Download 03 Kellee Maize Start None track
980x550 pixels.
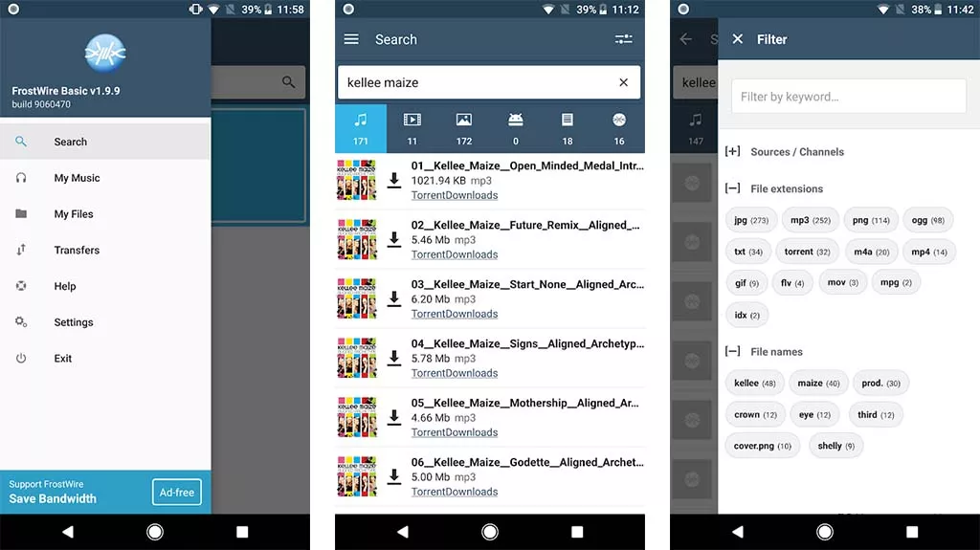point(393,299)
